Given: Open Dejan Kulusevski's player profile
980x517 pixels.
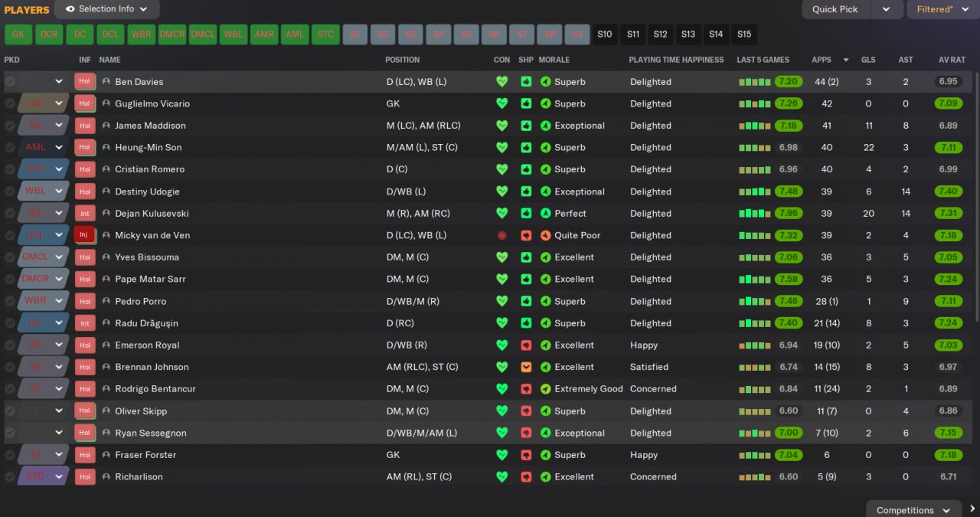Looking at the screenshot, I should point(152,213).
